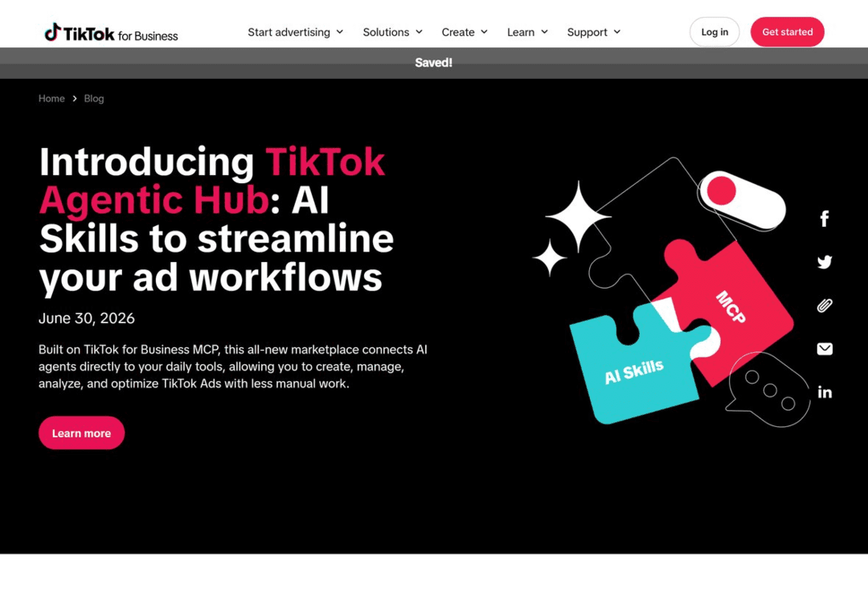Viewport: 868px width, 611px height.
Task: Share article on LinkedIn
Action: coord(825,392)
